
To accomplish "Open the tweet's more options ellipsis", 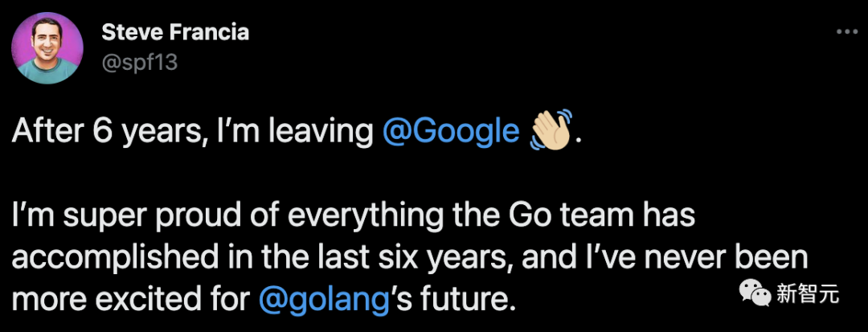I will click(847, 32).
